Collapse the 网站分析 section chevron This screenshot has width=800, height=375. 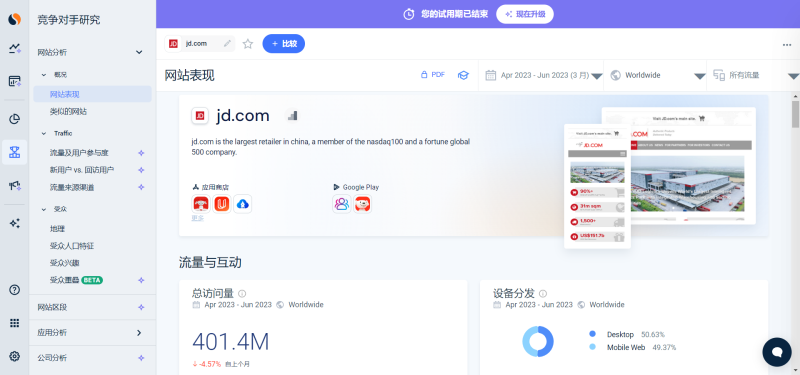(139, 52)
